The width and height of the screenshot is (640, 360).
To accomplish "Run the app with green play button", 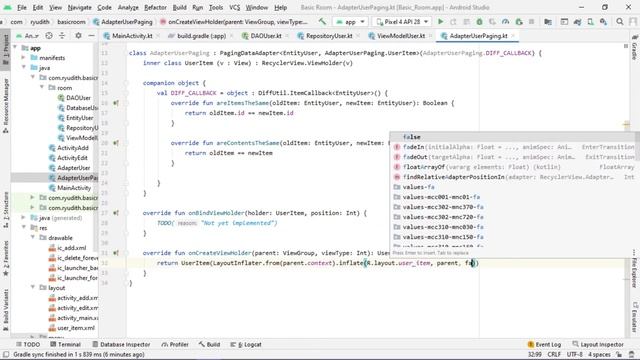I will point(440,22).
